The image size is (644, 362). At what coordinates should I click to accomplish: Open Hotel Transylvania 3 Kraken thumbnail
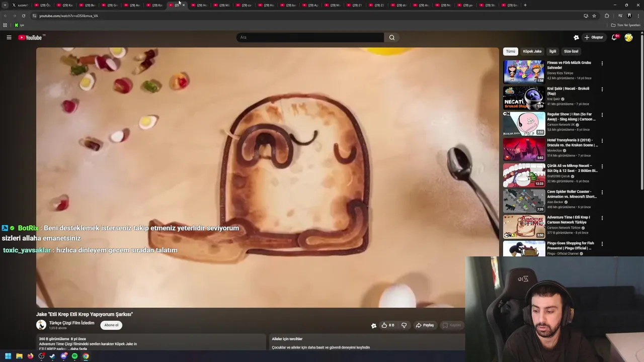524,149
